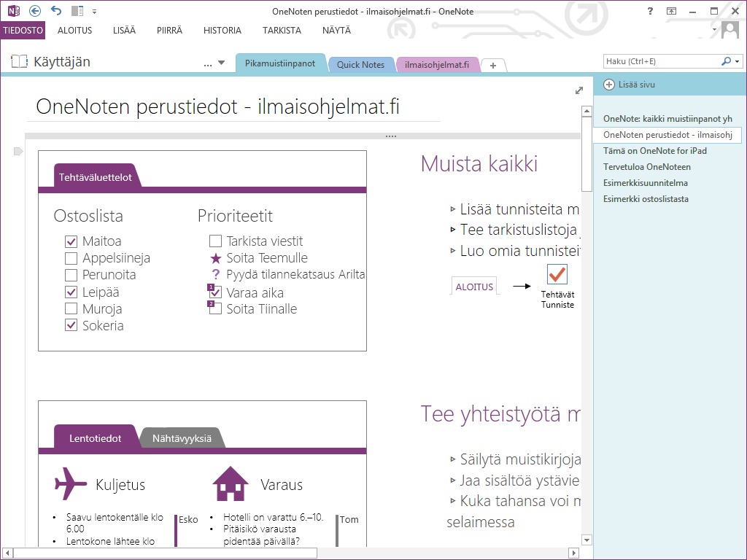Click the horizontal scrollbar left arrow
The height and width of the screenshot is (560, 747).
point(7,553)
